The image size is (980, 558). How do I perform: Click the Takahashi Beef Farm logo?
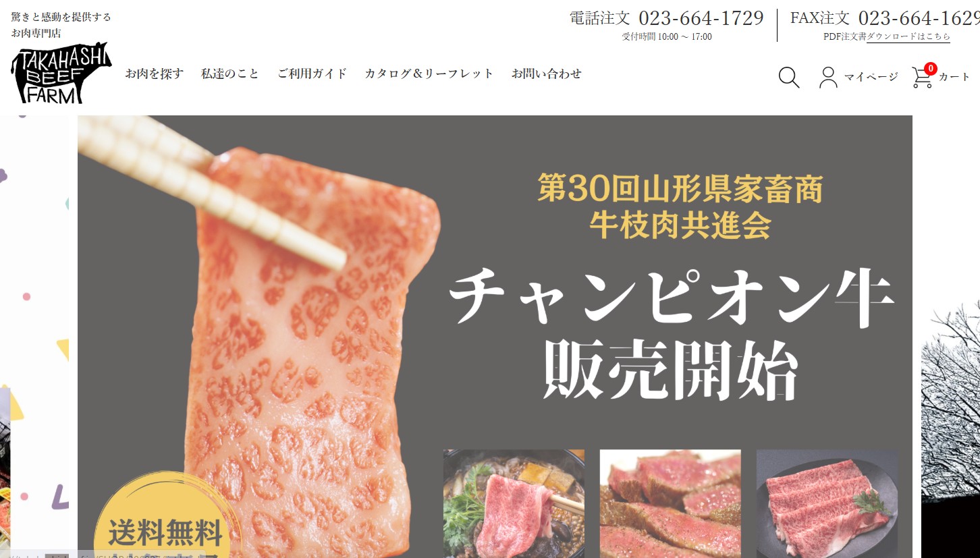61,73
